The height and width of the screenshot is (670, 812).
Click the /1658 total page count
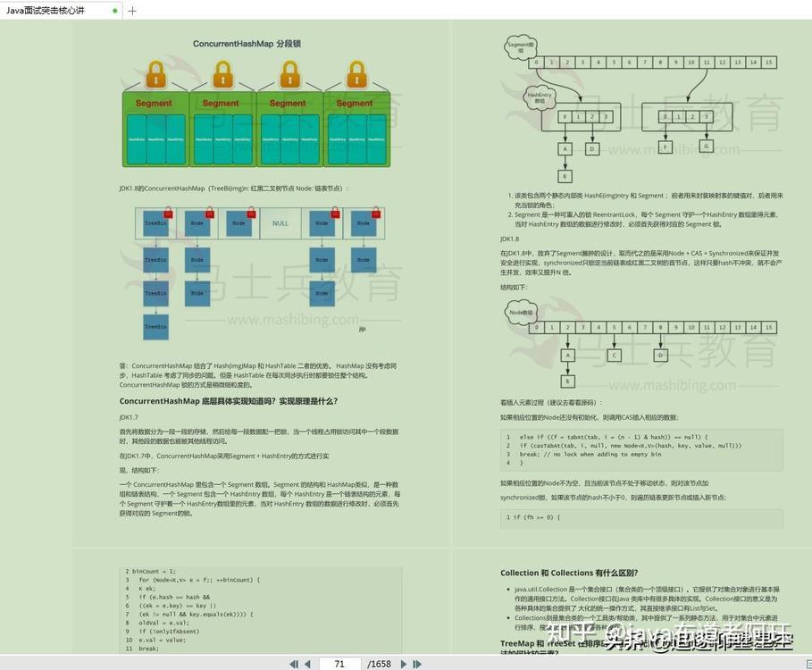(379, 664)
